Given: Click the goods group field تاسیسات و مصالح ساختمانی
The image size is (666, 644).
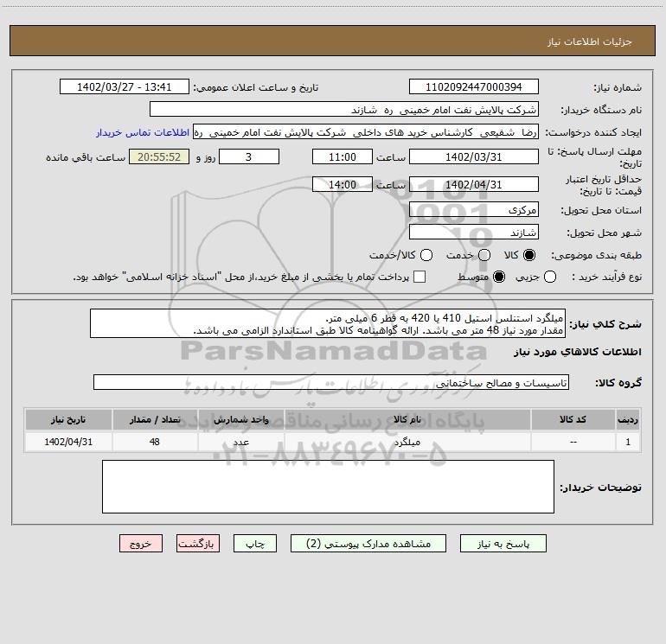Looking at the screenshot, I should 331,382.
